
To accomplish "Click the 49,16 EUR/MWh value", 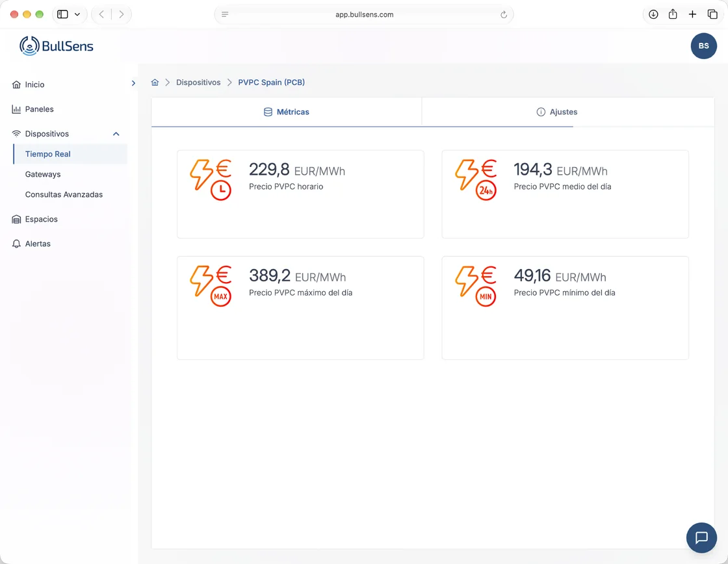I will coord(560,276).
